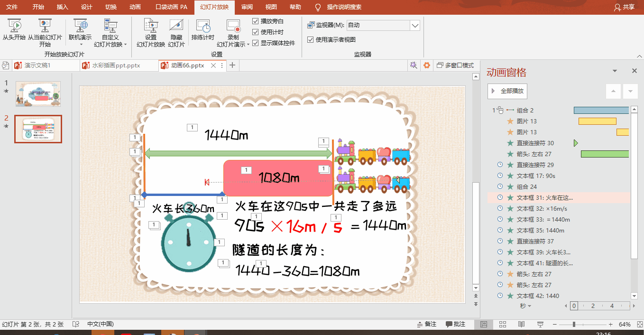Open slide sorter view icon
Viewport: 644px width, 335px height.
(x=503, y=325)
